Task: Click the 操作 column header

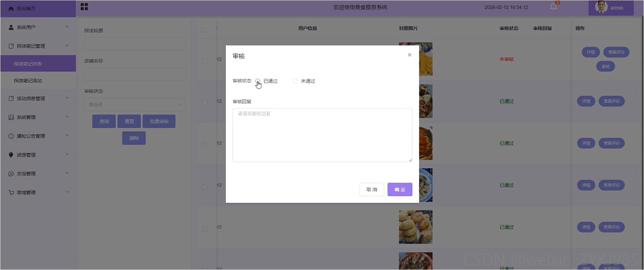Action: [580, 28]
